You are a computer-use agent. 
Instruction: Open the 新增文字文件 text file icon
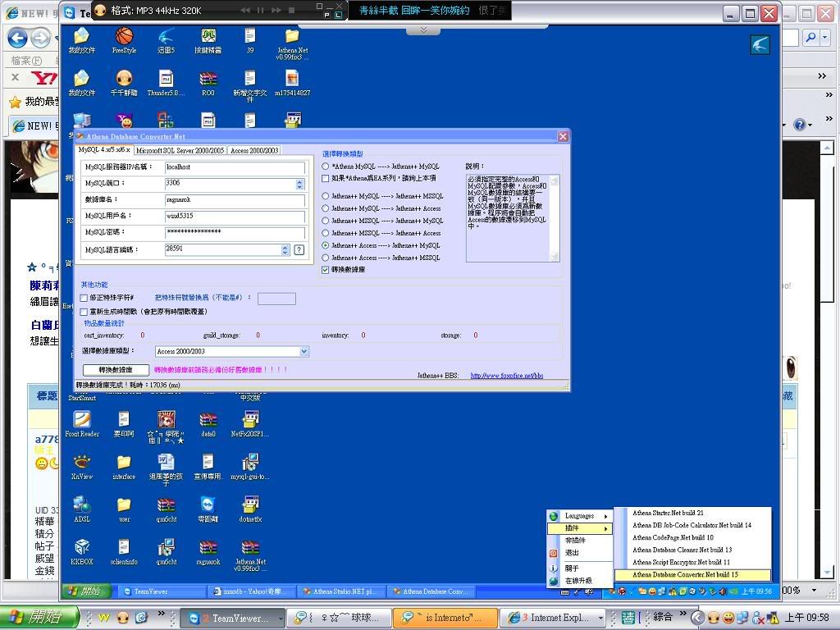click(250, 85)
